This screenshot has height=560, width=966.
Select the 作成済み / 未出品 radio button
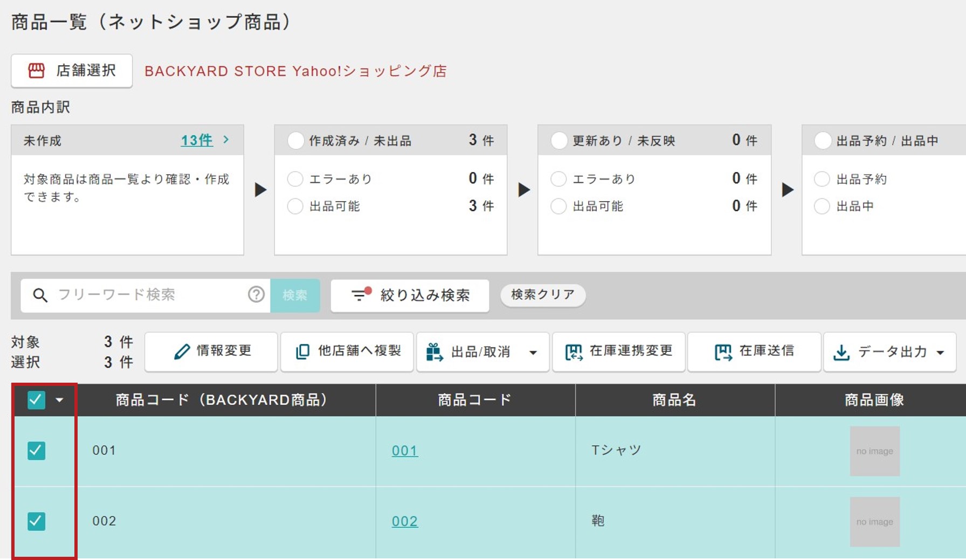coord(296,141)
